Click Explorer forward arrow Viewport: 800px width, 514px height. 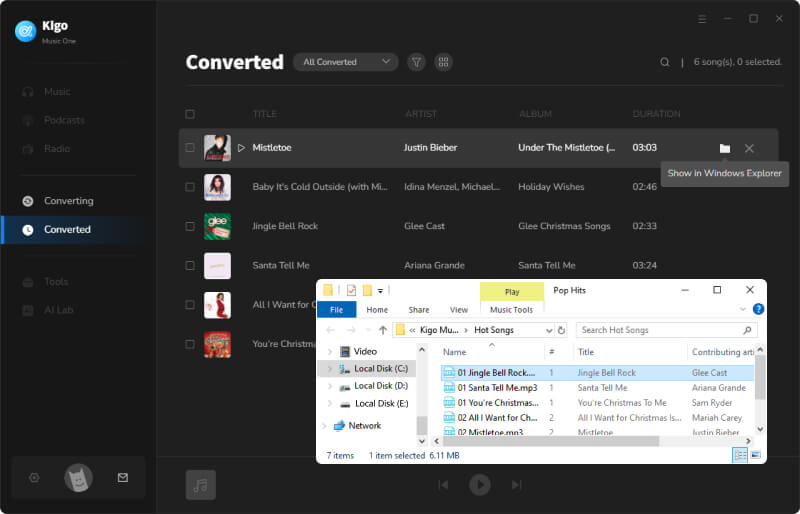coord(351,330)
